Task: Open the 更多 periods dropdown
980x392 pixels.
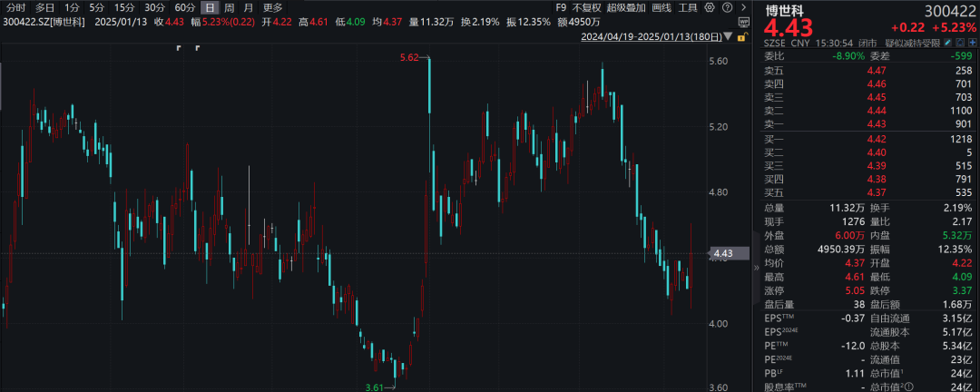Action: coord(272,7)
